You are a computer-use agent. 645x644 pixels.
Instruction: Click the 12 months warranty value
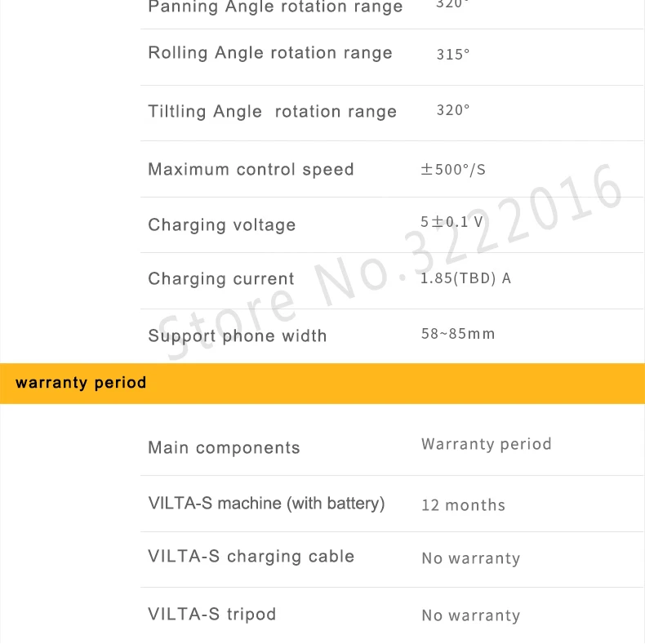click(x=463, y=505)
